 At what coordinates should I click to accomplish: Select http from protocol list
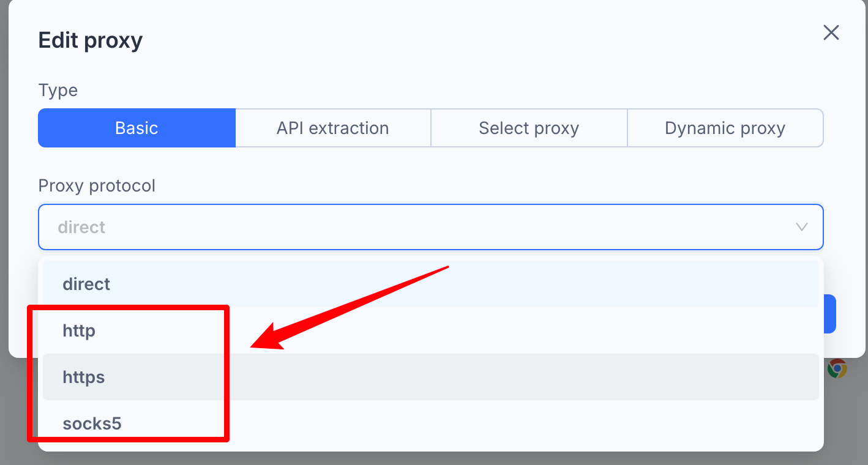pos(431,330)
